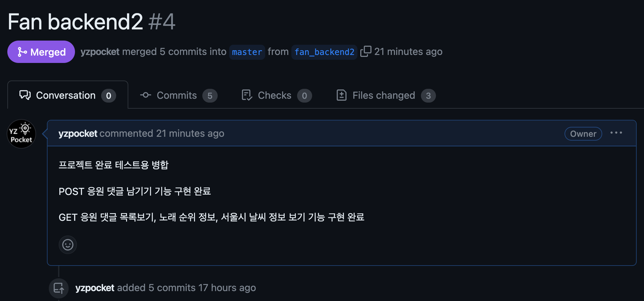Open the comment options three-dot menu
Viewport: 644px width, 301px height.
pos(616,133)
